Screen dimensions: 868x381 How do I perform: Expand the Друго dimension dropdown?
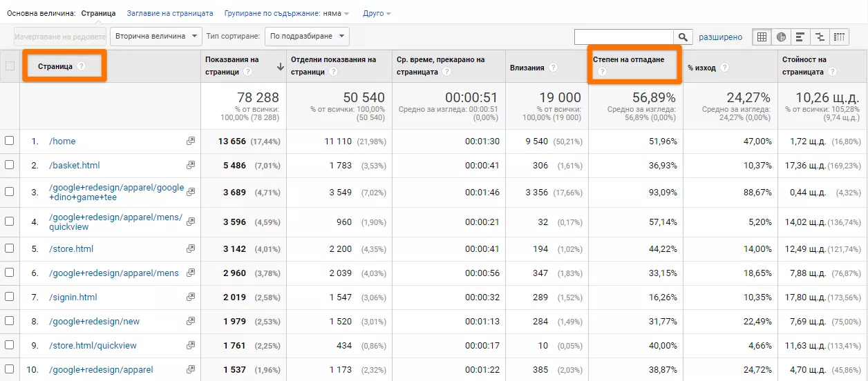pos(377,13)
